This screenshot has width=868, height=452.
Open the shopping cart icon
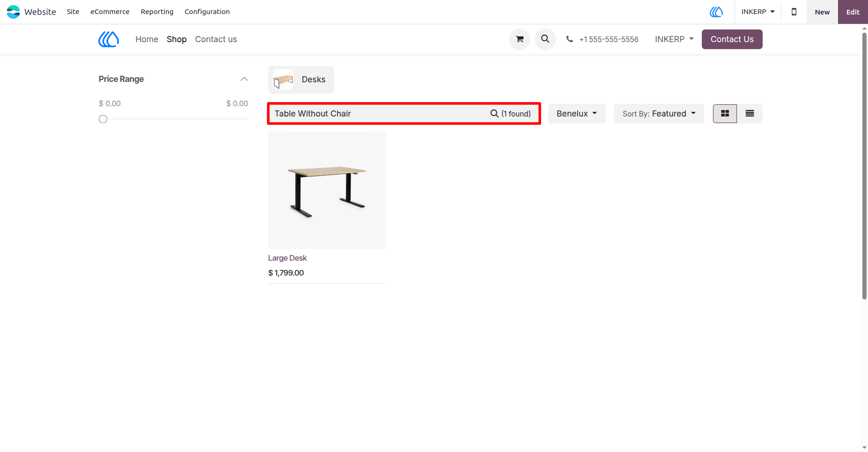coord(520,39)
